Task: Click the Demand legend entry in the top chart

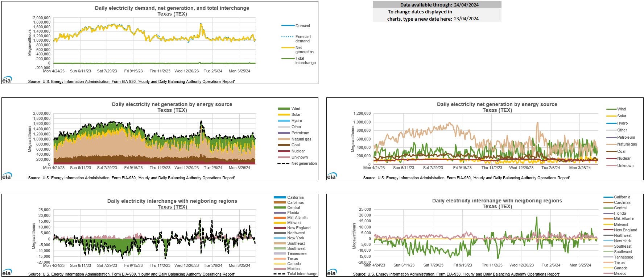Action: pos(296,26)
